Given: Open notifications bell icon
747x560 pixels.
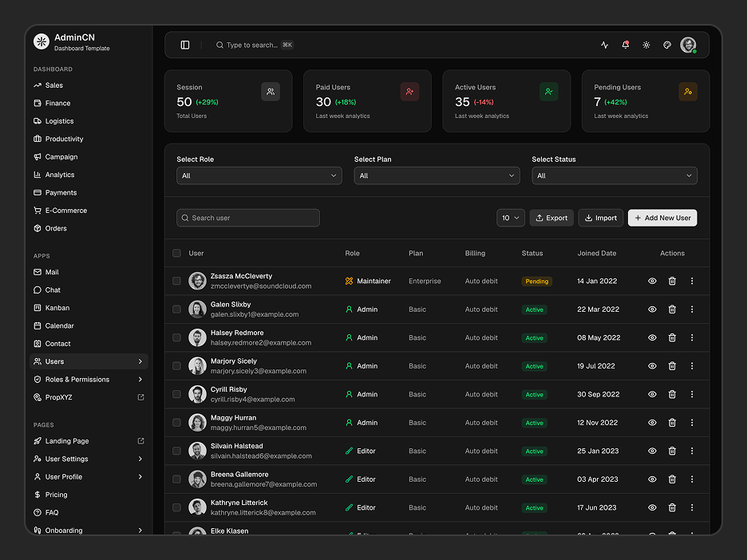Looking at the screenshot, I should coord(626,45).
